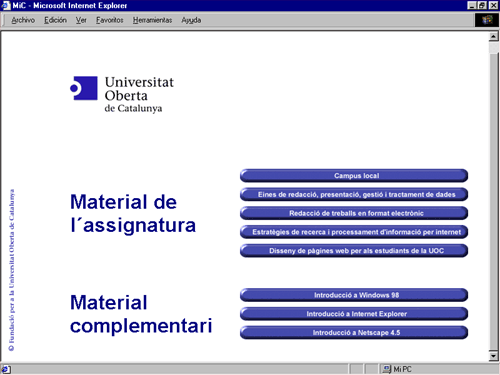Close the Internet Explorer window
Screen dimensions: 500x375
493,5
